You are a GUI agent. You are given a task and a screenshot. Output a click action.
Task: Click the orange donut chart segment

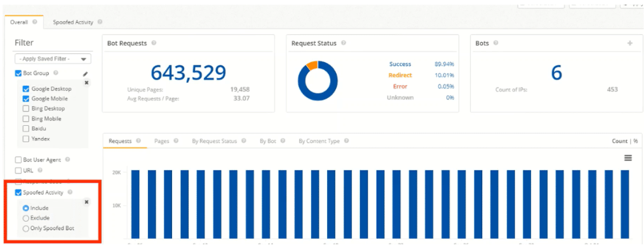click(312, 65)
